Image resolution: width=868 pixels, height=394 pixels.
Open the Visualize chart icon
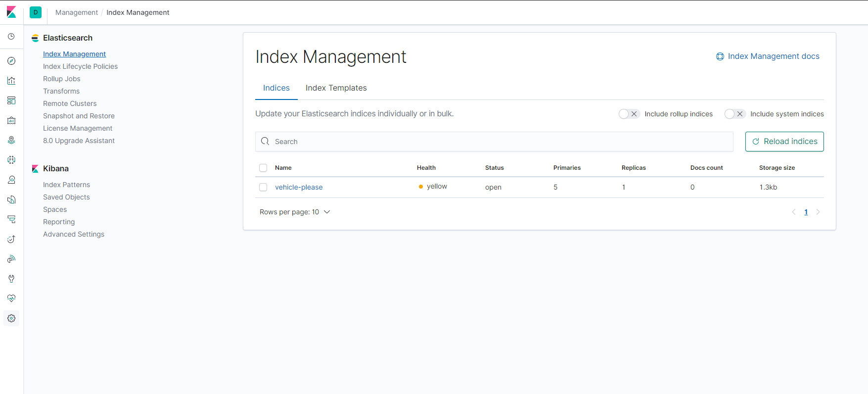(x=11, y=81)
